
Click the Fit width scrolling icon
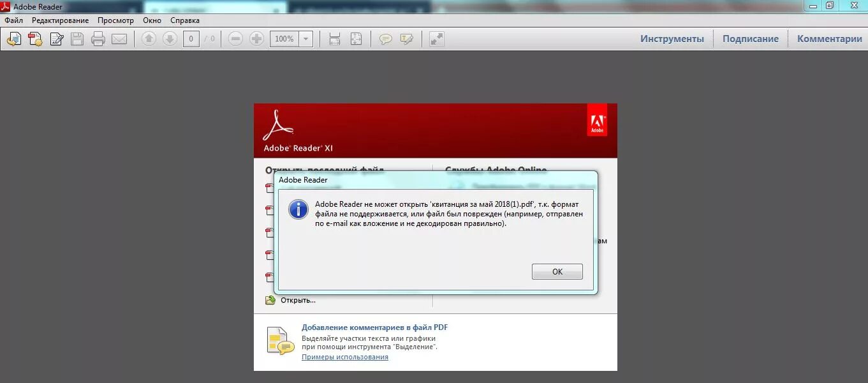tap(335, 39)
